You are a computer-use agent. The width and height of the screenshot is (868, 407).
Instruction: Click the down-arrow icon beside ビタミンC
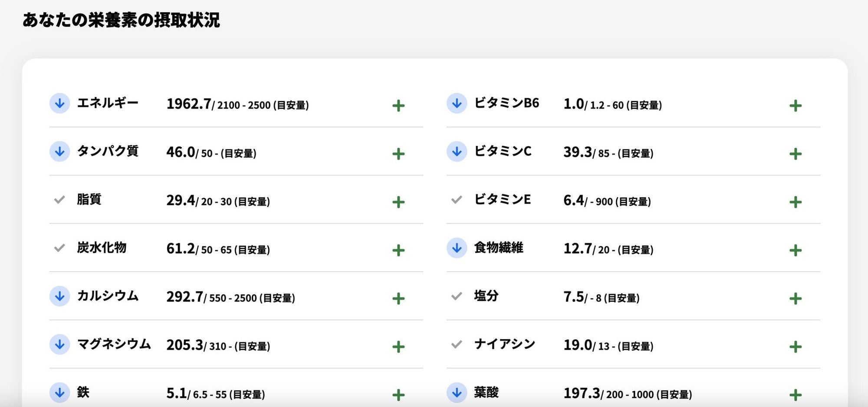click(x=457, y=152)
